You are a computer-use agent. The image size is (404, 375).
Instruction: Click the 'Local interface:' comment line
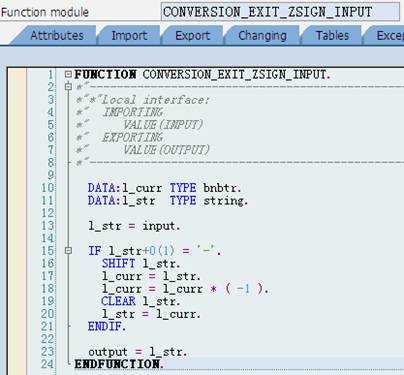tap(143, 100)
